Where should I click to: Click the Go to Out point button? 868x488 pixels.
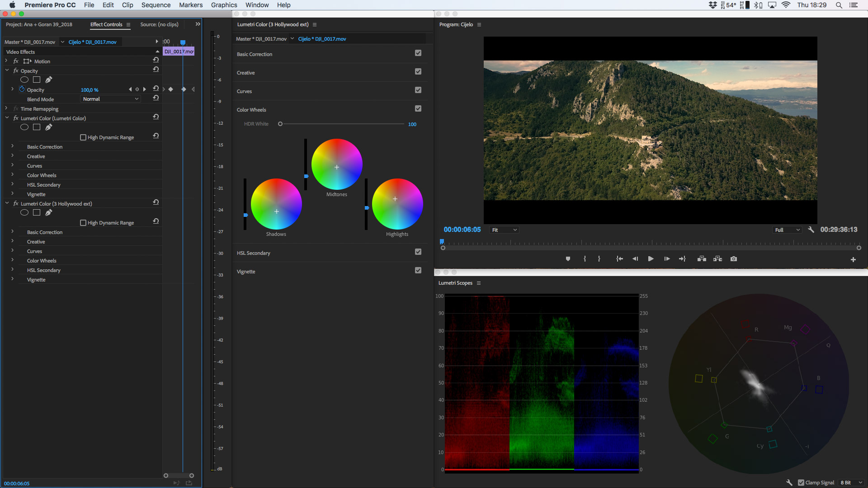tap(682, 259)
